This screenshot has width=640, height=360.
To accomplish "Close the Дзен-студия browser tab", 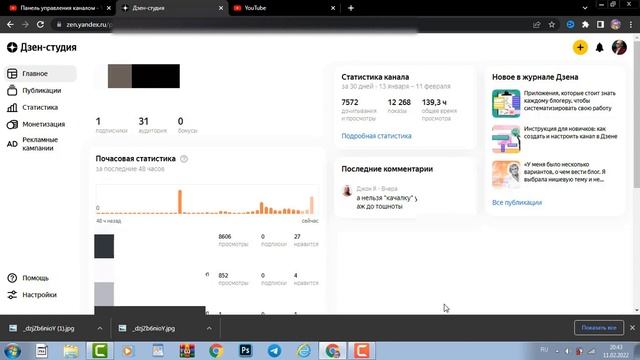I will pyautogui.click(x=221, y=8).
